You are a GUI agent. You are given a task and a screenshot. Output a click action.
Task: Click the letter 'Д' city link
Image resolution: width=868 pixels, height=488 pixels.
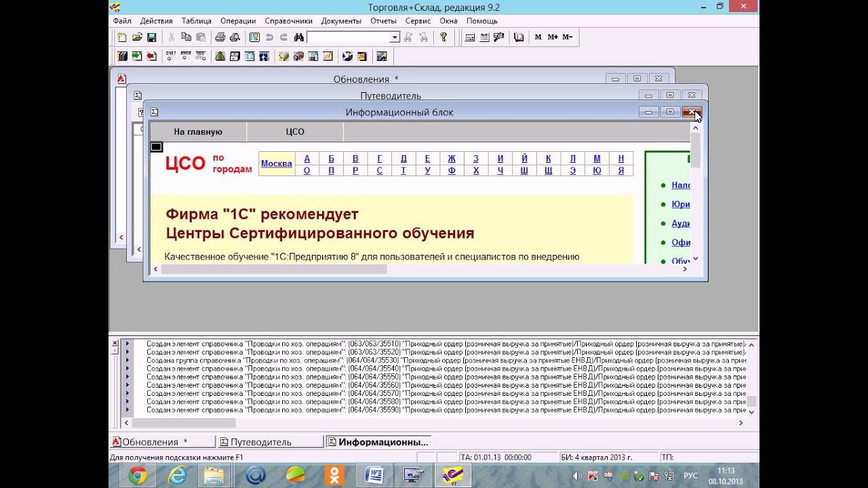coord(403,158)
